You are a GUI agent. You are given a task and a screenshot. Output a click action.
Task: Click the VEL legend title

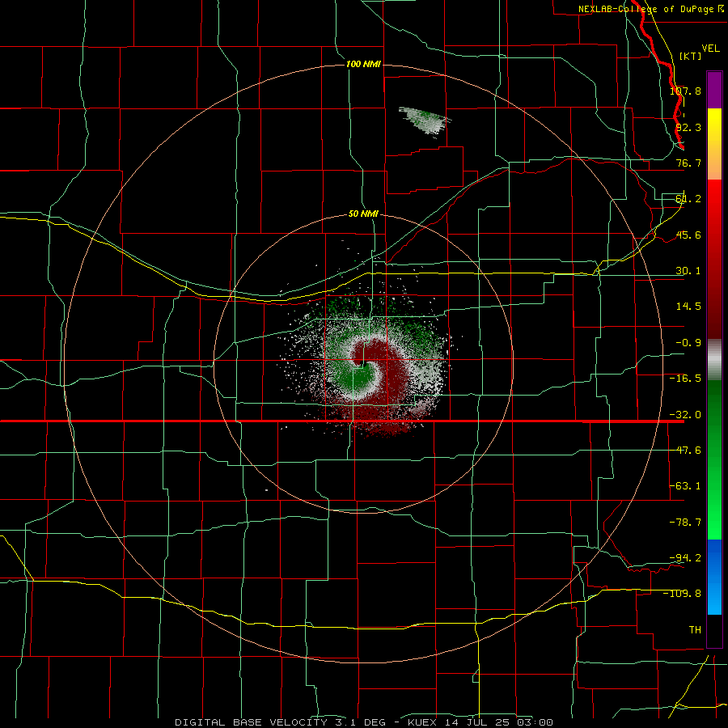click(710, 49)
